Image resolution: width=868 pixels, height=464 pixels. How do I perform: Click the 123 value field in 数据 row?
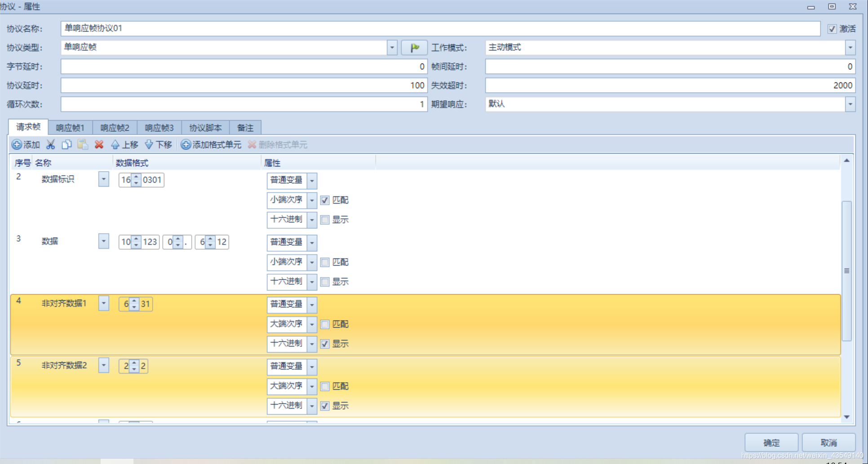(x=150, y=242)
